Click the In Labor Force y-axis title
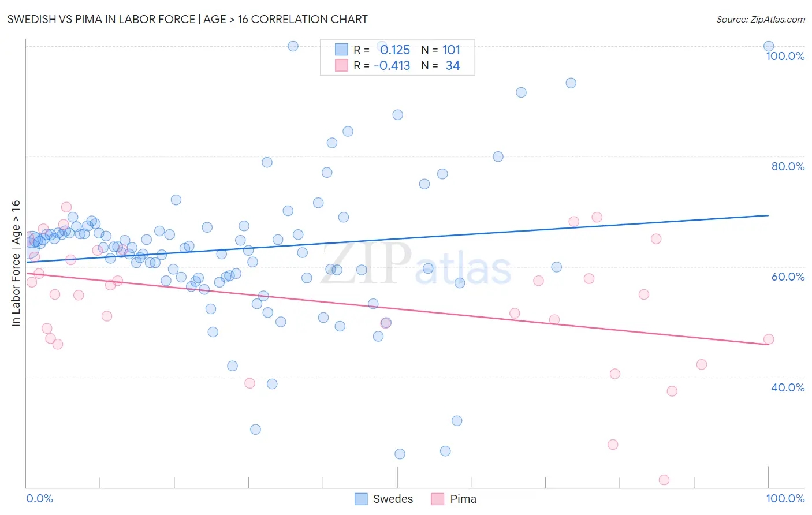 coord(16,263)
